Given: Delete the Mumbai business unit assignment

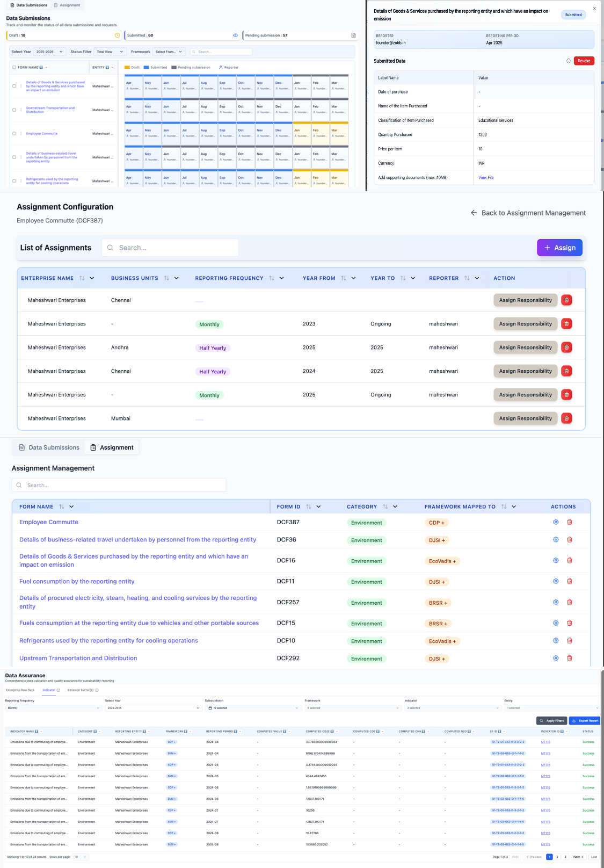Looking at the screenshot, I should click(566, 418).
